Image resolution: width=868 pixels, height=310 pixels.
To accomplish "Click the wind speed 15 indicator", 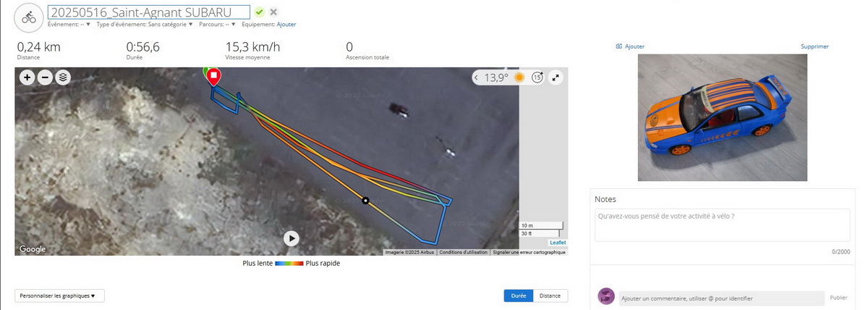I will tap(537, 77).
